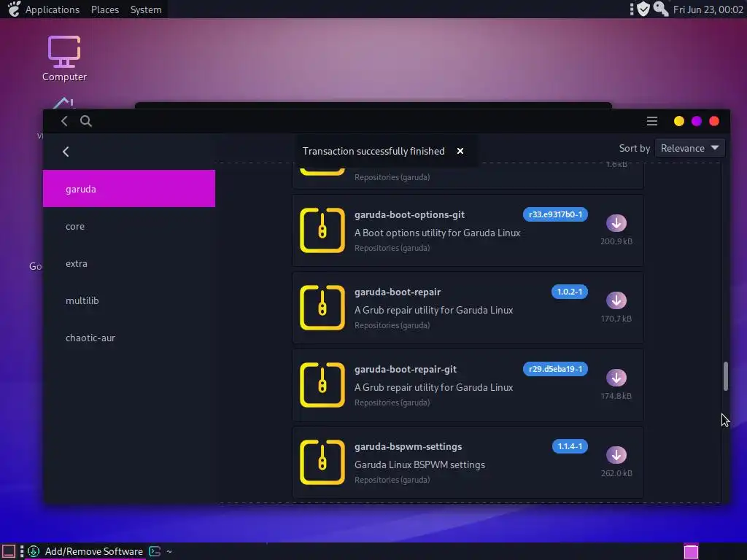Go back using the sidebar back chevron

pyautogui.click(x=66, y=152)
